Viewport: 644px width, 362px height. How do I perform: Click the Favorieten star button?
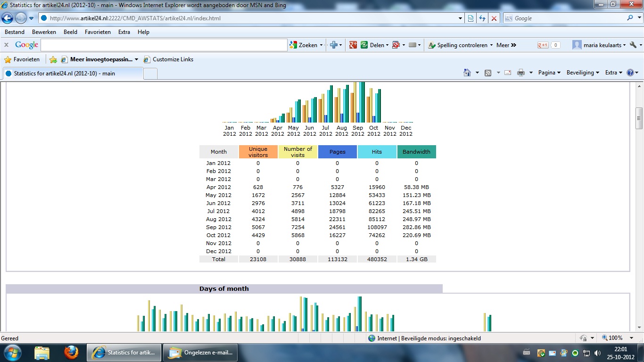point(22,59)
